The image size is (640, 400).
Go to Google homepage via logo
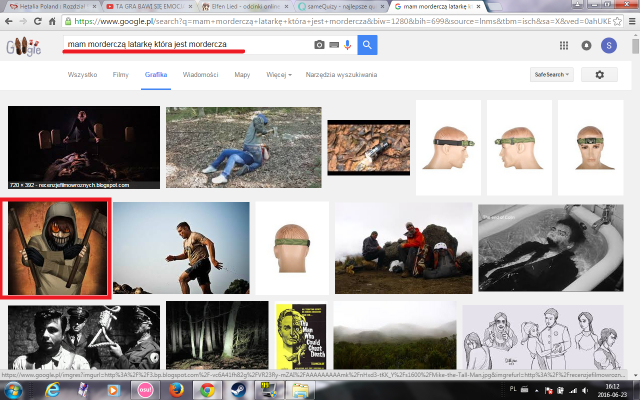(24, 46)
